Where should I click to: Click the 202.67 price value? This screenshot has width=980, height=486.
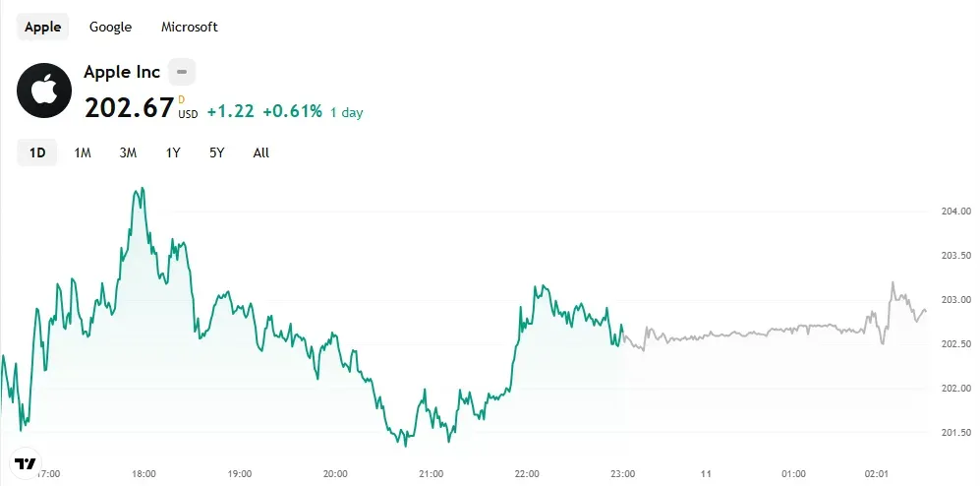coord(129,107)
